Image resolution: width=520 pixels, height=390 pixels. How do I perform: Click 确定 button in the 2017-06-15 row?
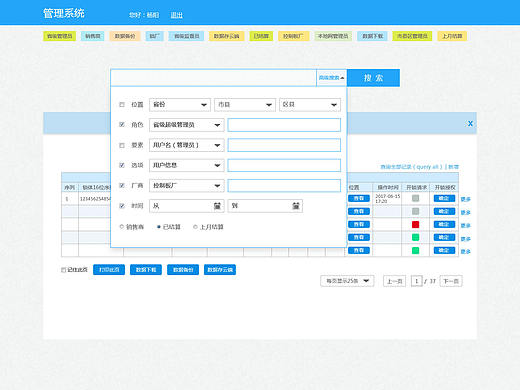[x=444, y=198]
